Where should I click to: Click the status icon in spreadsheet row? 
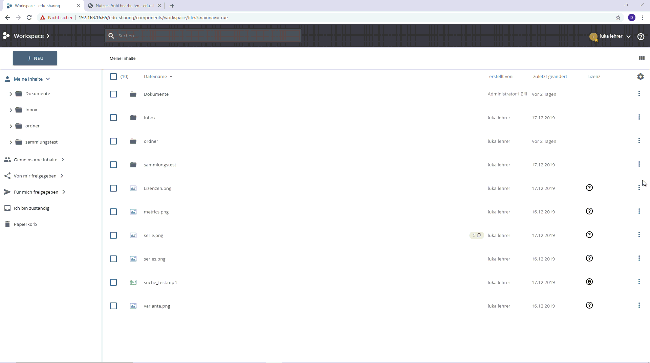pos(589,282)
